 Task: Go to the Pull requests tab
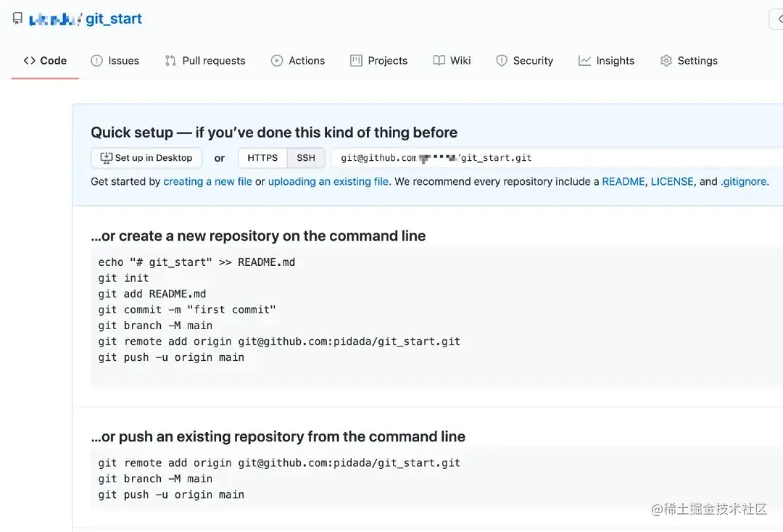click(205, 60)
